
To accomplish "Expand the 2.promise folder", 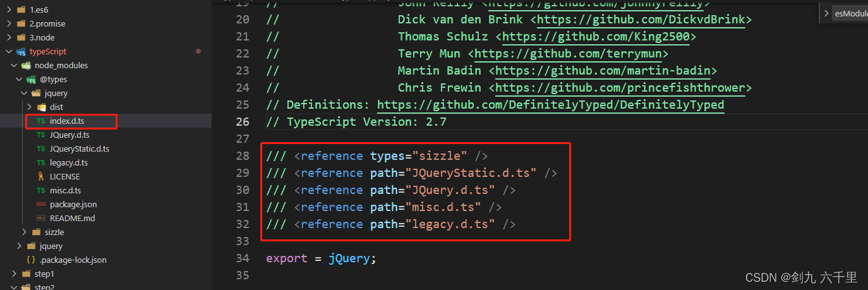I will (x=9, y=23).
